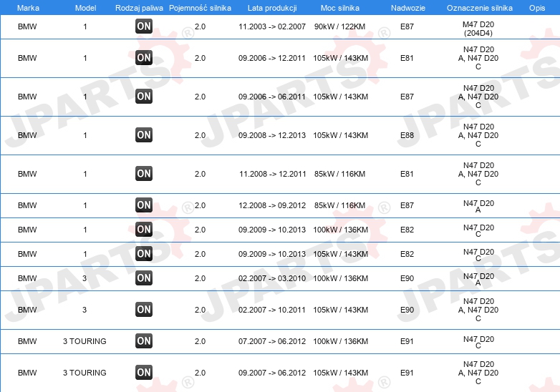Click 100kW / 136KM in the E82 row
The image size is (560, 392).
(340, 230)
